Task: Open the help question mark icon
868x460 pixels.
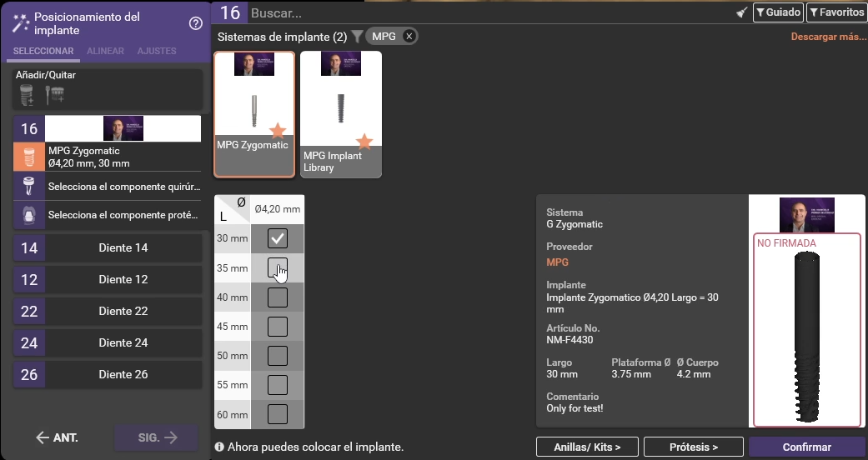Action: (196, 23)
